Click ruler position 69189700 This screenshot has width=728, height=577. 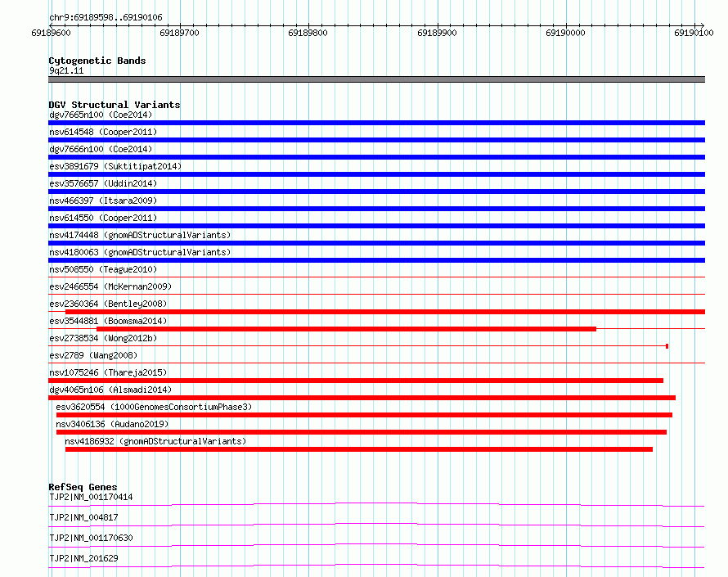(x=179, y=33)
